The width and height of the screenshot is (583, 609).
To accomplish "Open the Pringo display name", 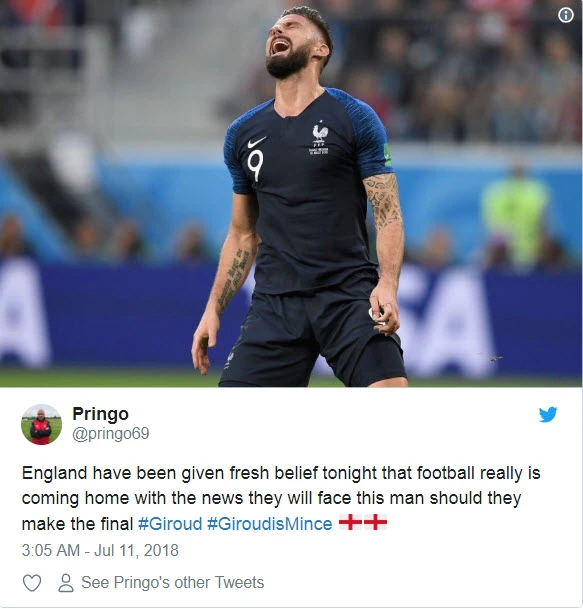I will tap(100, 414).
